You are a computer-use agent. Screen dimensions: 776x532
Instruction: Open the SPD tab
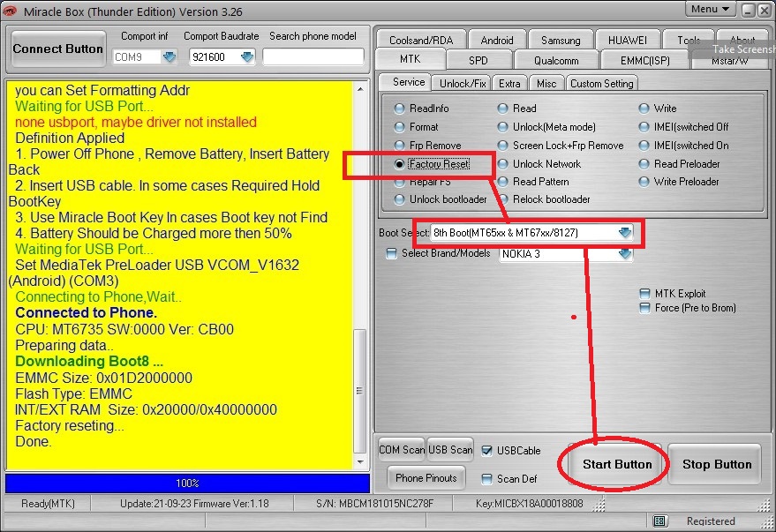click(x=478, y=60)
